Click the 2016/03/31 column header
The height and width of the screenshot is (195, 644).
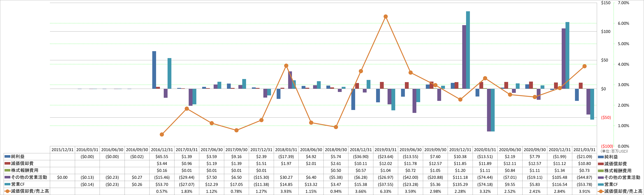[87, 150]
